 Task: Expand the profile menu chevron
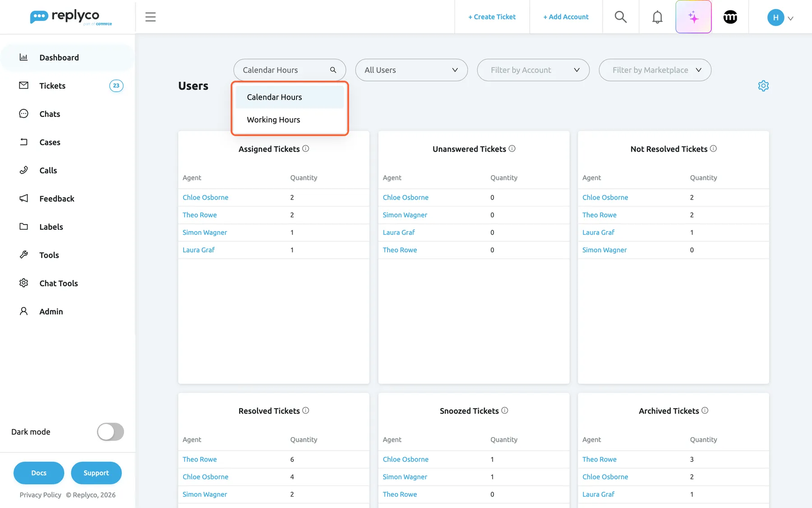(790, 19)
